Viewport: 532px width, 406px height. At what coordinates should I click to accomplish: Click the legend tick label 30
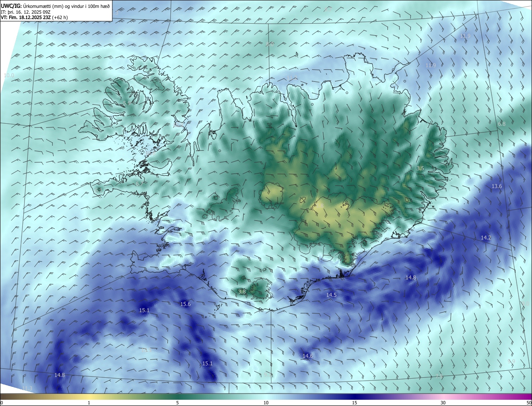443,403
